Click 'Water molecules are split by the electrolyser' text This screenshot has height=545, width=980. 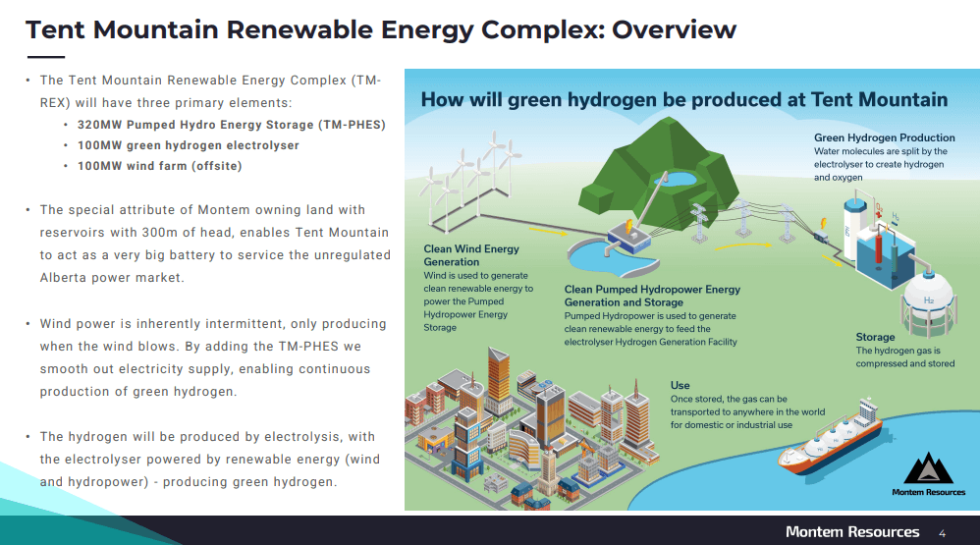[x=880, y=164]
